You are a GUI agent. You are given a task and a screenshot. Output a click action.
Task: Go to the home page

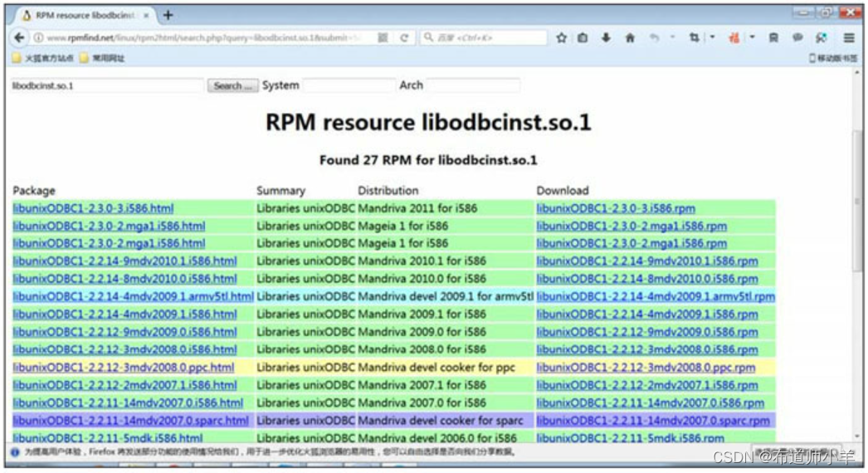(630, 37)
